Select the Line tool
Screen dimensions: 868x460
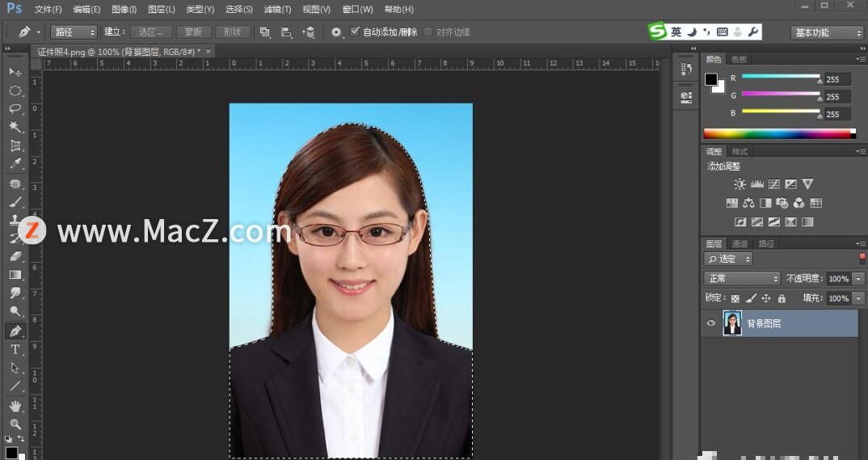coord(15,386)
